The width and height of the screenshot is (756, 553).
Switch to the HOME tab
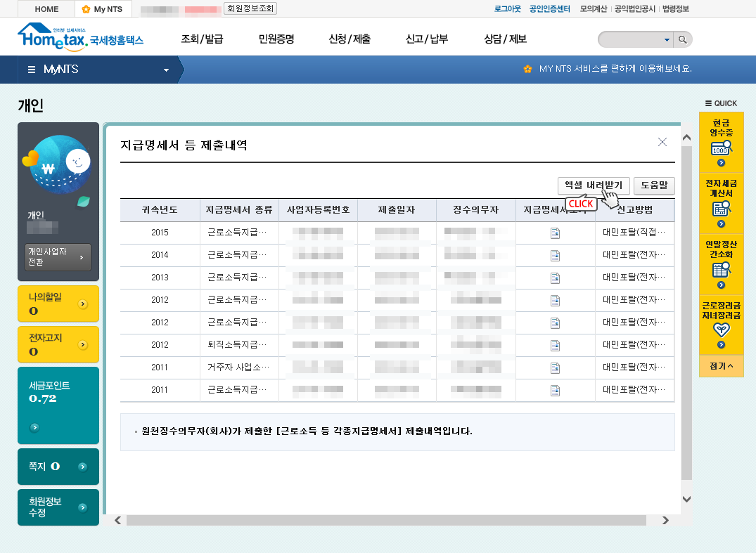coord(46,9)
